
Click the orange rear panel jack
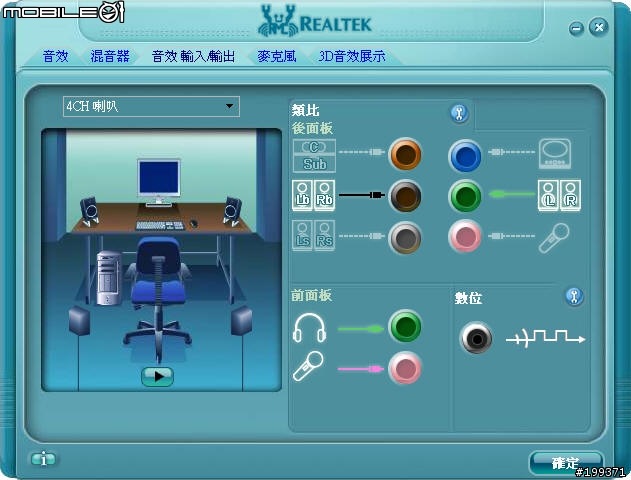(x=405, y=154)
